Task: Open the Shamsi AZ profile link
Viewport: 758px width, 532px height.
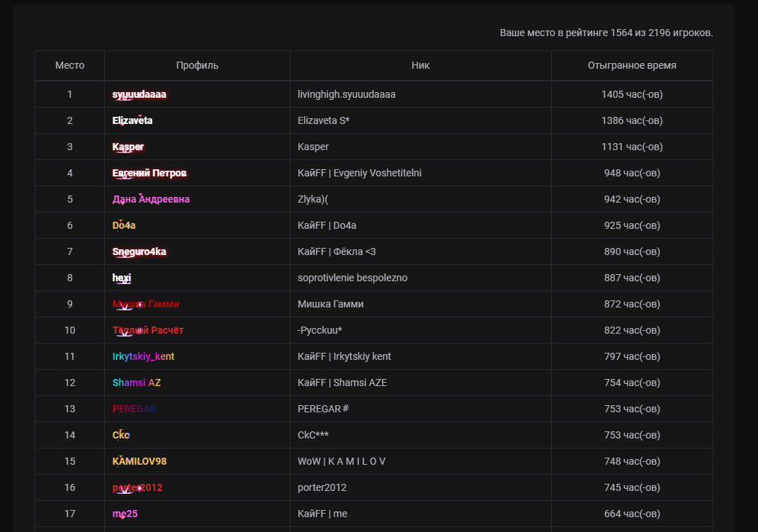Action: (137, 383)
